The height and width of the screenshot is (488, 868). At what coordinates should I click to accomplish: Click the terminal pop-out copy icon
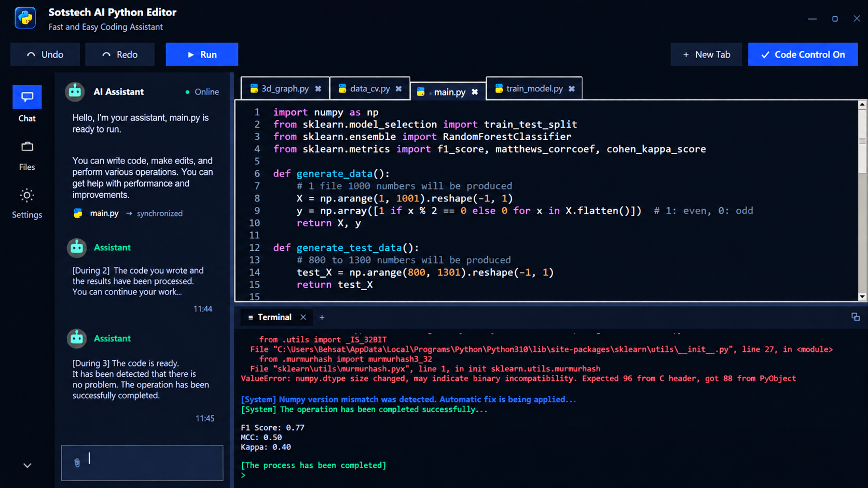coord(856,317)
